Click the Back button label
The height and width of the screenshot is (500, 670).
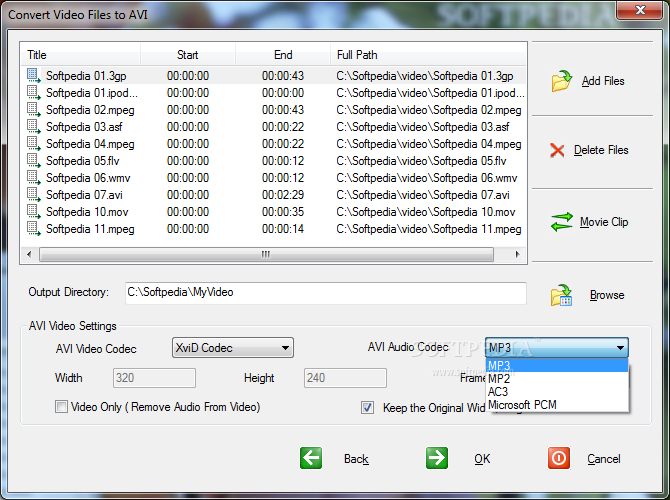(x=356, y=459)
